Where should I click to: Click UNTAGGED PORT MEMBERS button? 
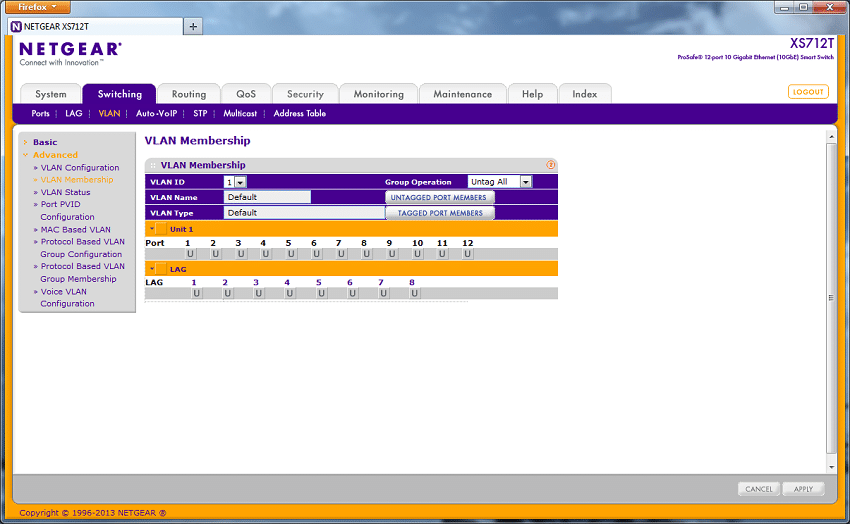[439, 197]
